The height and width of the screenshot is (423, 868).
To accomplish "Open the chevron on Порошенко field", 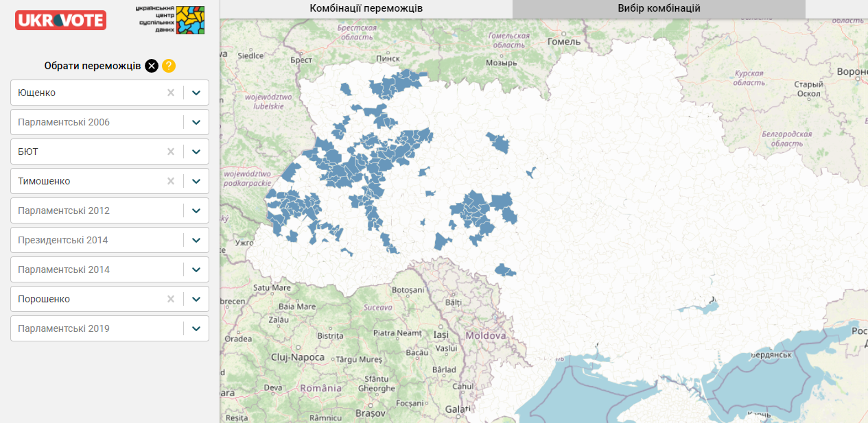I will coord(196,299).
